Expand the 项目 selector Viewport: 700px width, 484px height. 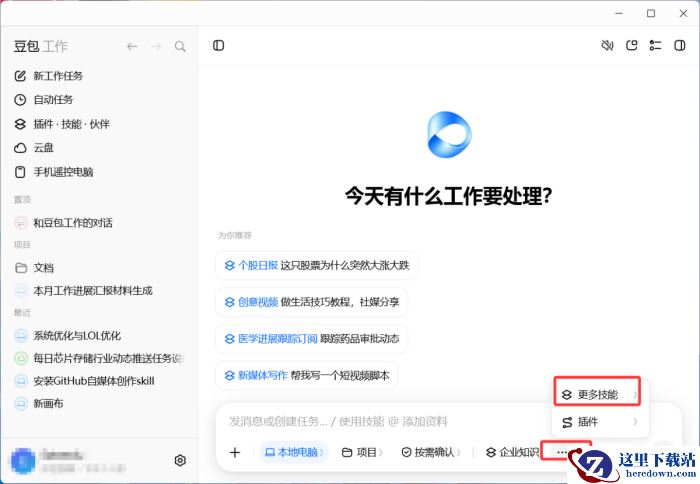(362, 452)
